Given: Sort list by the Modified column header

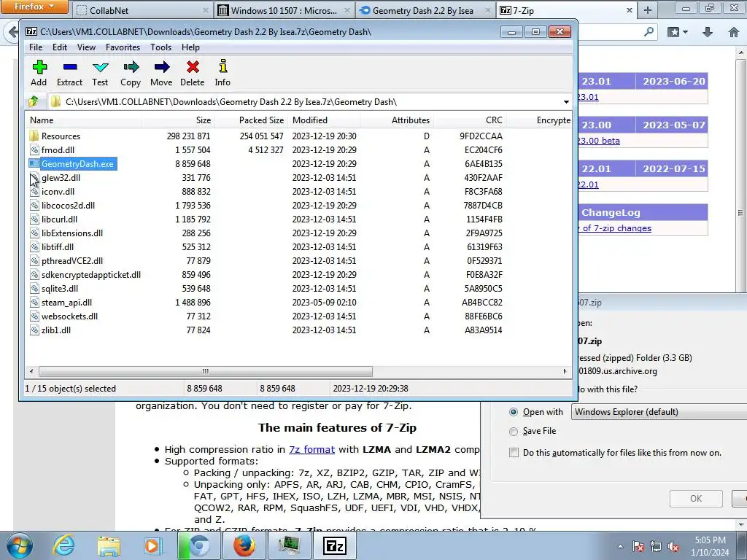Looking at the screenshot, I should coord(325,120).
